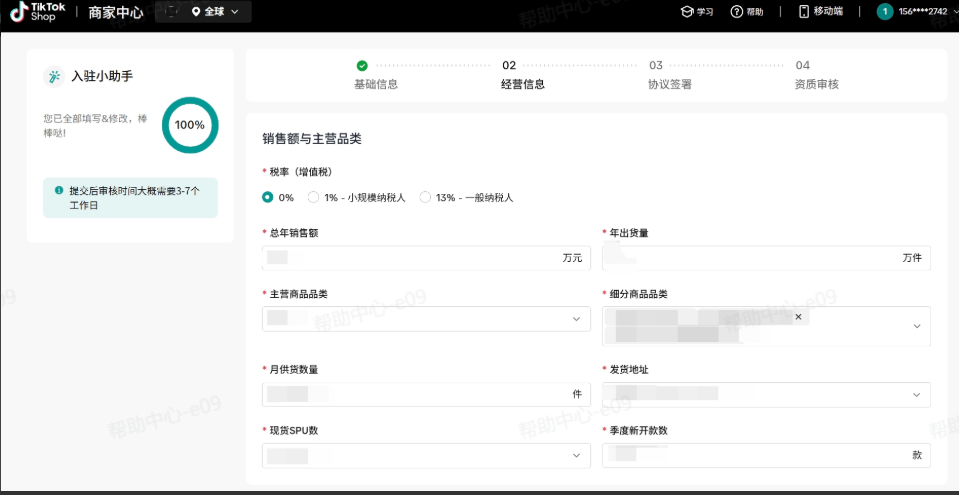
Task: Click the 入驻小助手 heading text
Action: [102, 76]
